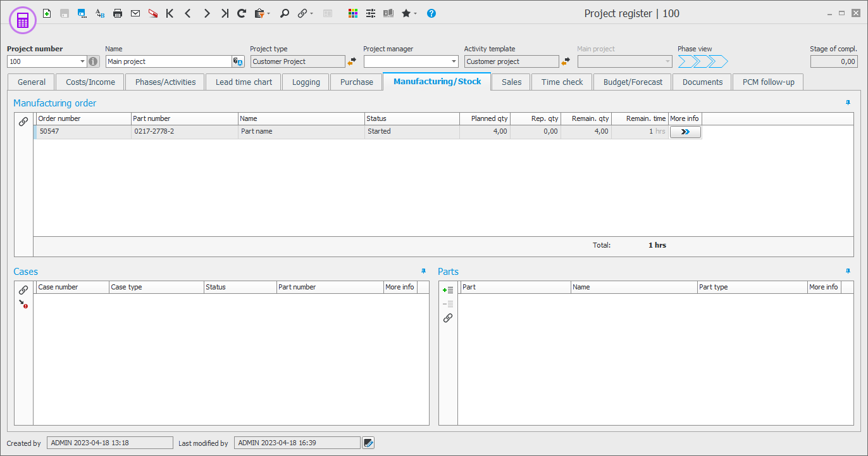Click the colored grid icon
This screenshot has width=868, height=456.
[x=353, y=13]
